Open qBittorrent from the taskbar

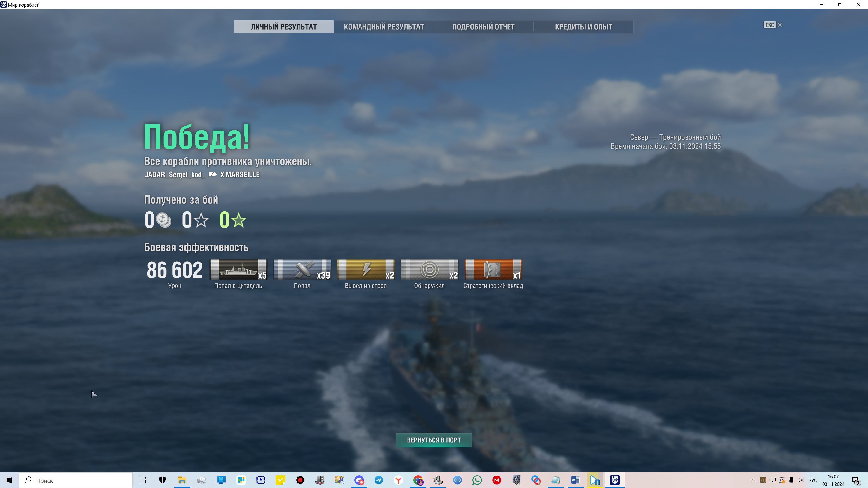coord(457,480)
